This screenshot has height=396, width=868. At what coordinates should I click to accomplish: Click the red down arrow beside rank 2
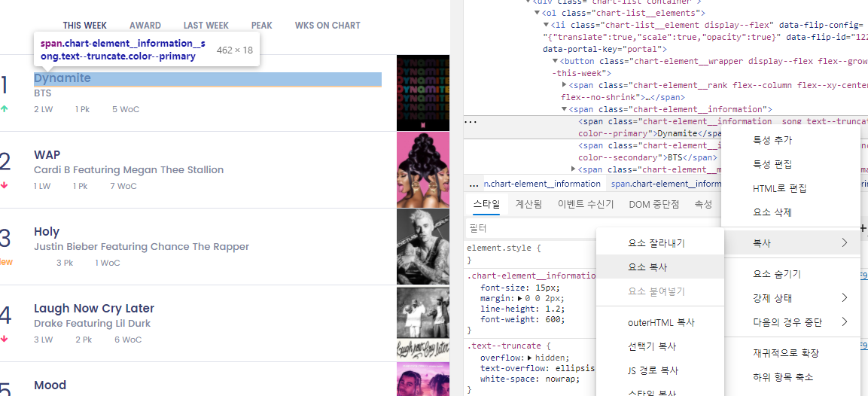pyautogui.click(x=5, y=186)
